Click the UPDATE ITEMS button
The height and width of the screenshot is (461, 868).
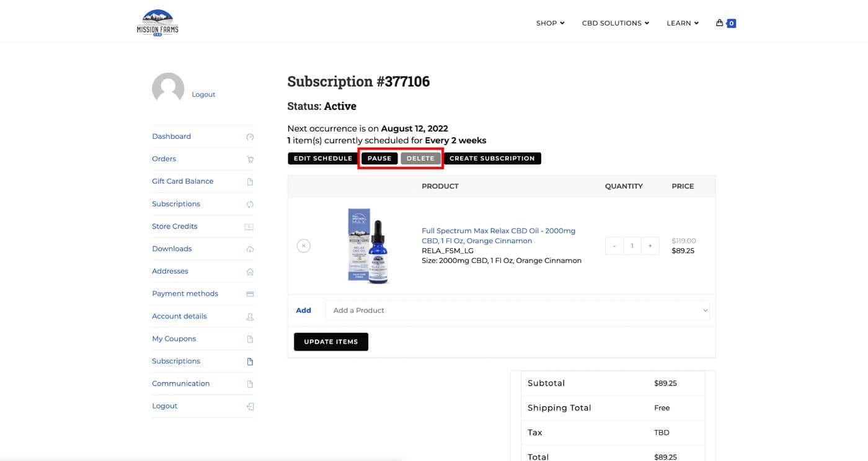pos(330,342)
